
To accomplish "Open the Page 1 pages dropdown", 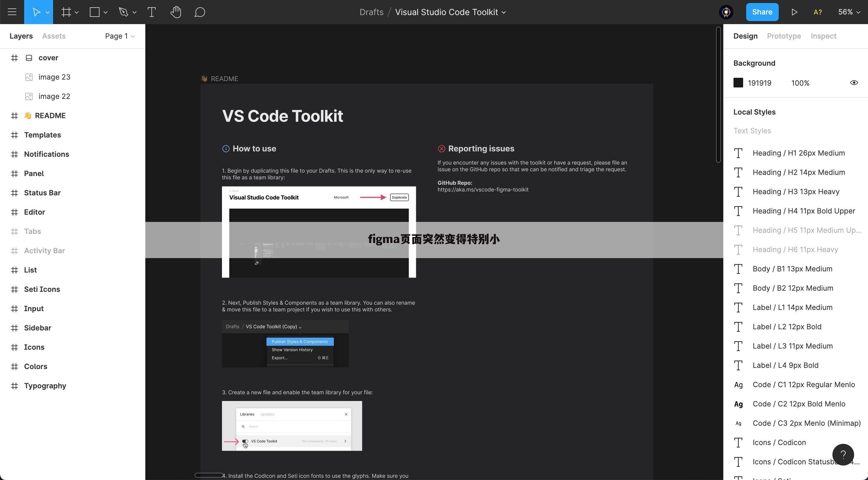I will tap(120, 36).
